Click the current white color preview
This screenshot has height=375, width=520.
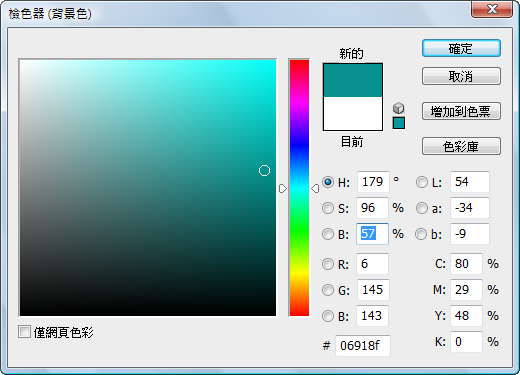[353, 114]
